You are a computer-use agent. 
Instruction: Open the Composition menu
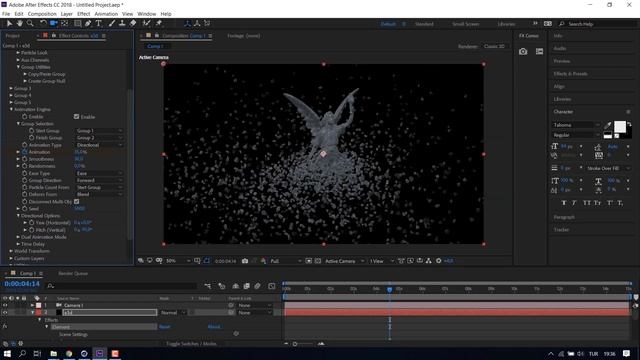pyautogui.click(x=42, y=14)
